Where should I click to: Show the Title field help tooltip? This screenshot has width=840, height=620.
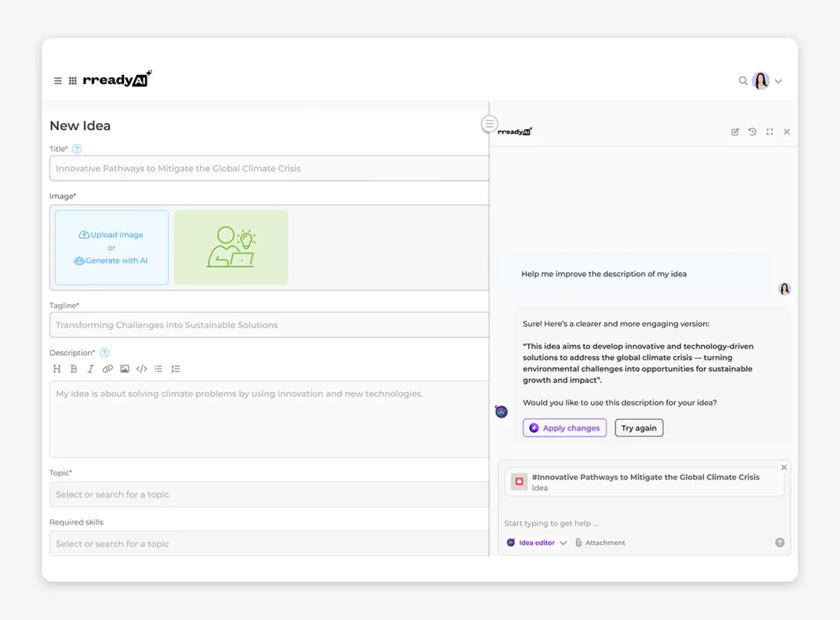click(77, 149)
